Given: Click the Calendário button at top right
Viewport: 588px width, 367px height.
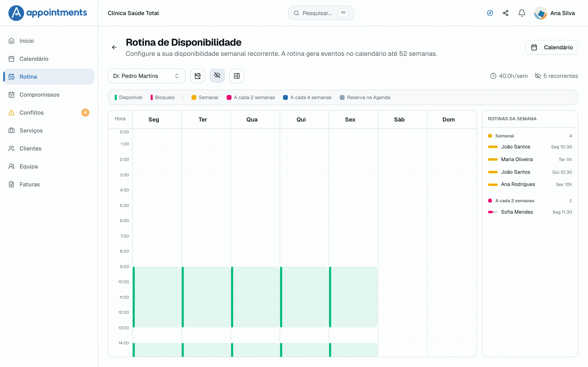Looking at the screenshot, I should [551, 47].
